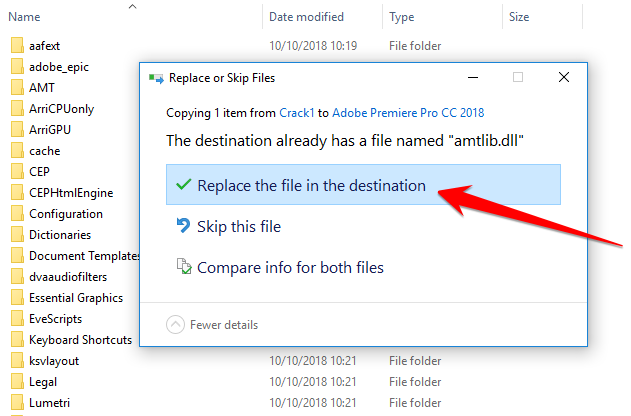Sort by Type column header
Image resolution: width=631 pixels, height=416 pixels.
point(401,17)
